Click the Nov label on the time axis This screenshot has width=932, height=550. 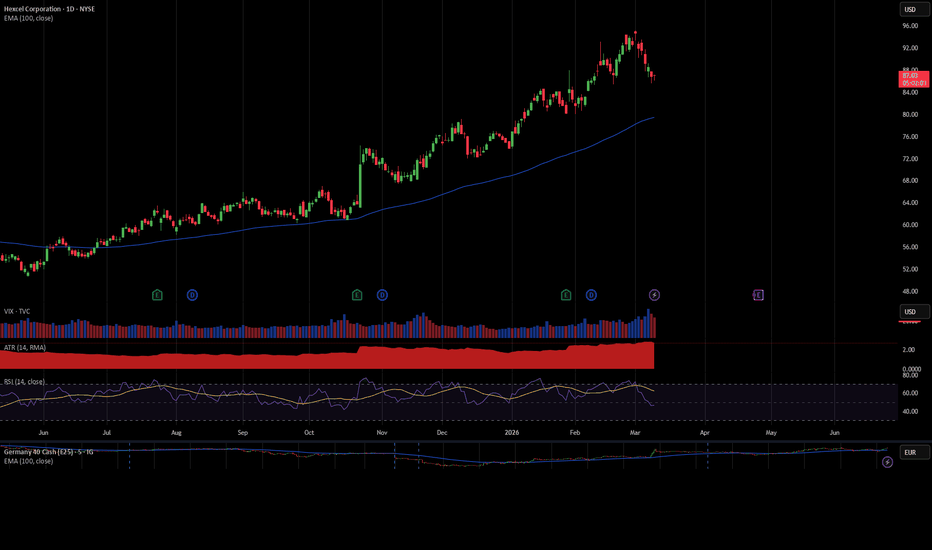(382, 433)
